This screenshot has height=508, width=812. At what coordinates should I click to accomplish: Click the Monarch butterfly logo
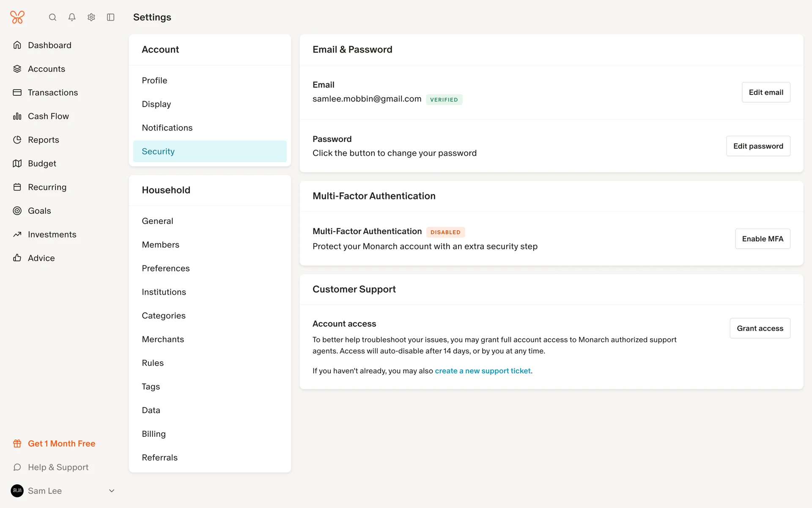(17, 17)
